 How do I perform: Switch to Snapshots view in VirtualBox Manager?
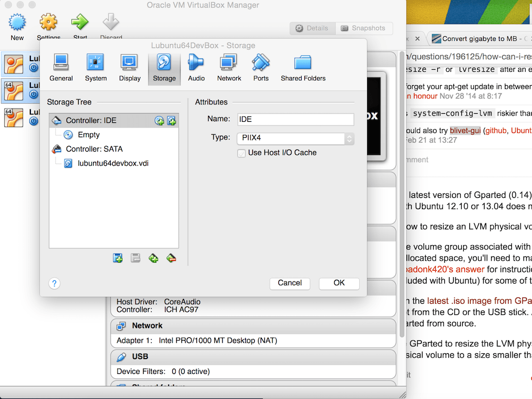point(364,29)
